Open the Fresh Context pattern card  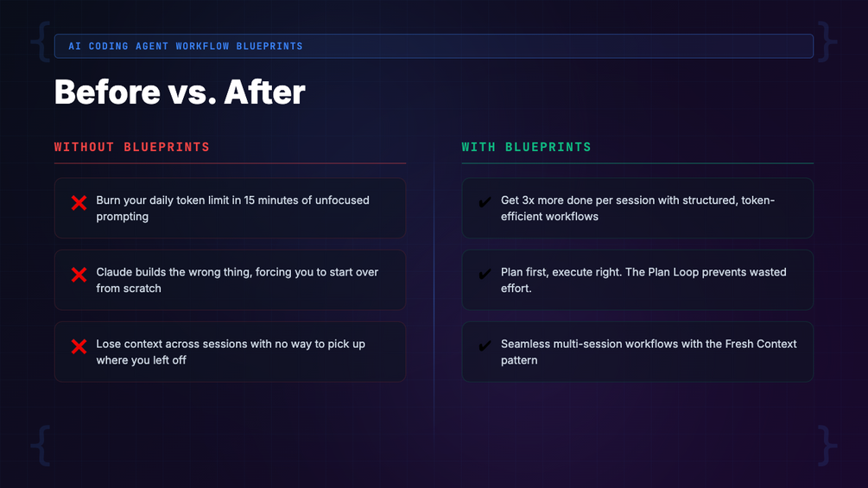pos(637,352)
